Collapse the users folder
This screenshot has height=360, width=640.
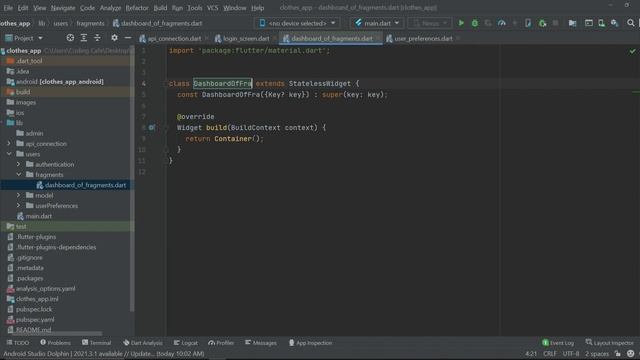(9, 154)
